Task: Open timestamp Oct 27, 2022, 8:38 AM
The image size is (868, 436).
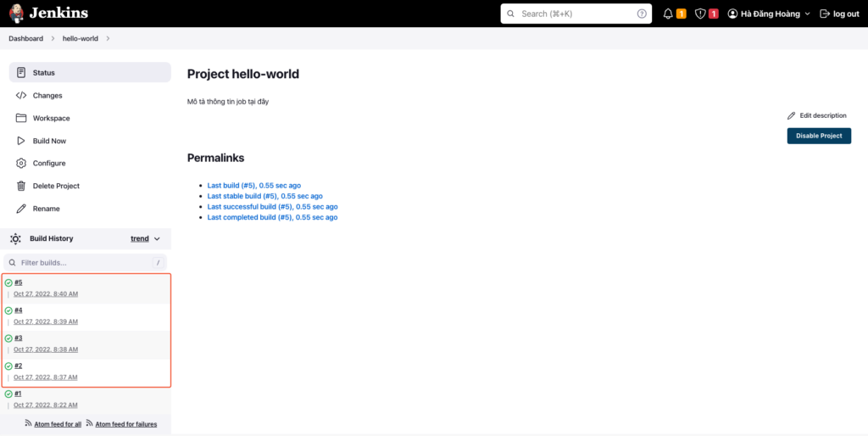Action: pos(46,349)
